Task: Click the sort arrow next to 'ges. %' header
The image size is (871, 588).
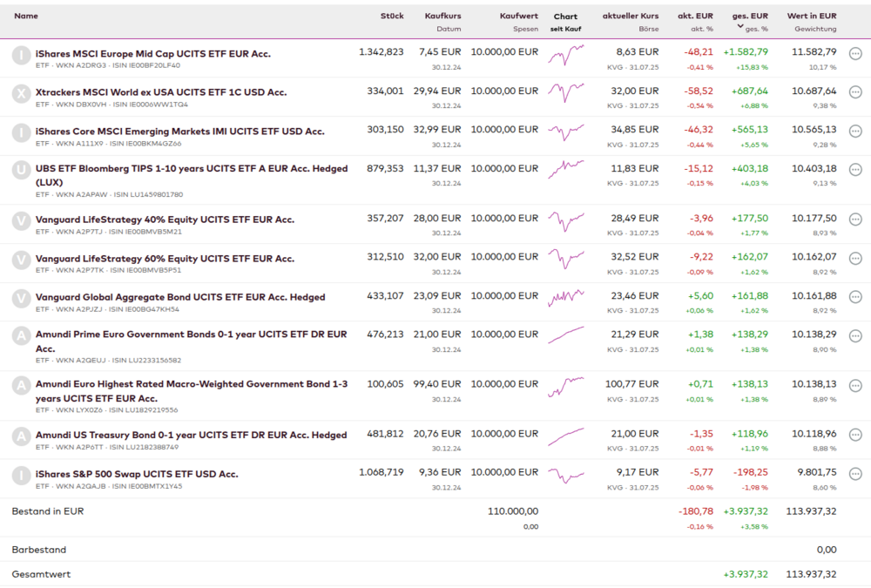Action: coord(739,27)
